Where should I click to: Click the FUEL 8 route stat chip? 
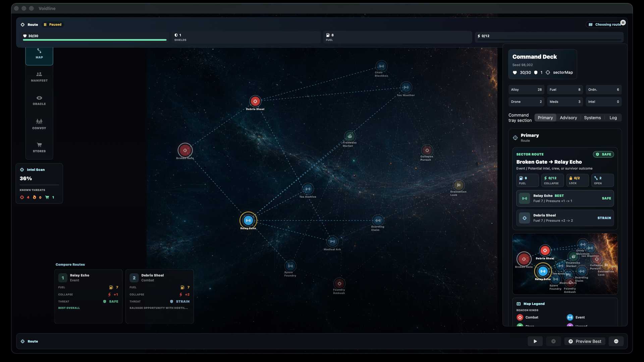[527, 180]
